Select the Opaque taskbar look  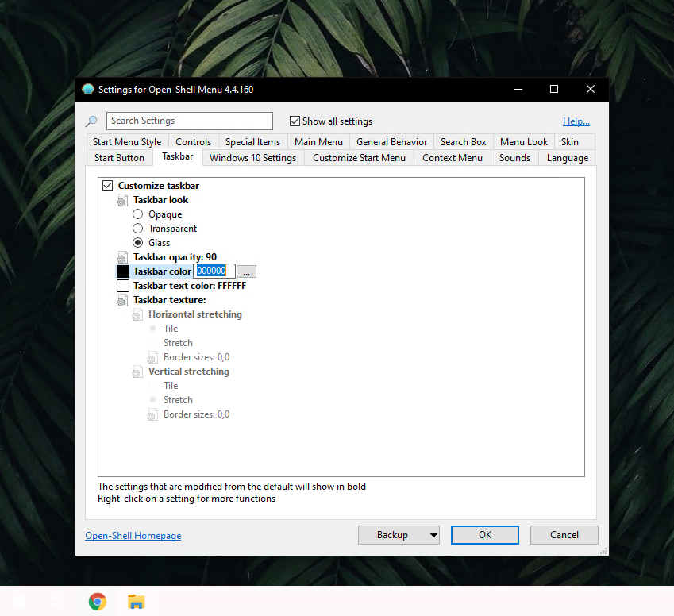137,214
